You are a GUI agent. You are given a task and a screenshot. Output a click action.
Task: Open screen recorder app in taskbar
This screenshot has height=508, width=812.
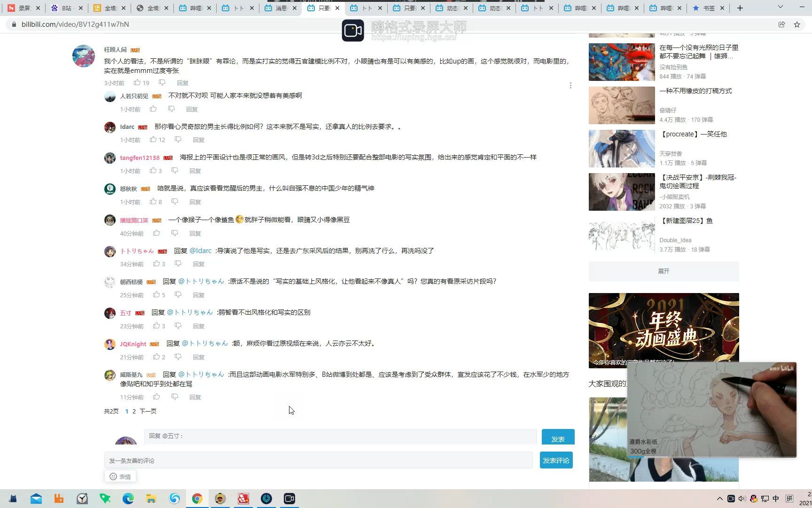(289, 499)
